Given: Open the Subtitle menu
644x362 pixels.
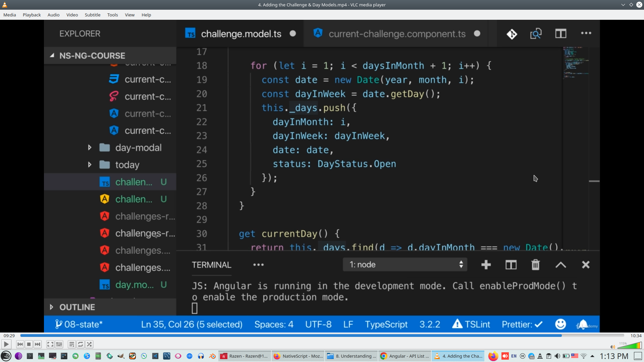Looking at the screenshot, I should tap(92, 15).
